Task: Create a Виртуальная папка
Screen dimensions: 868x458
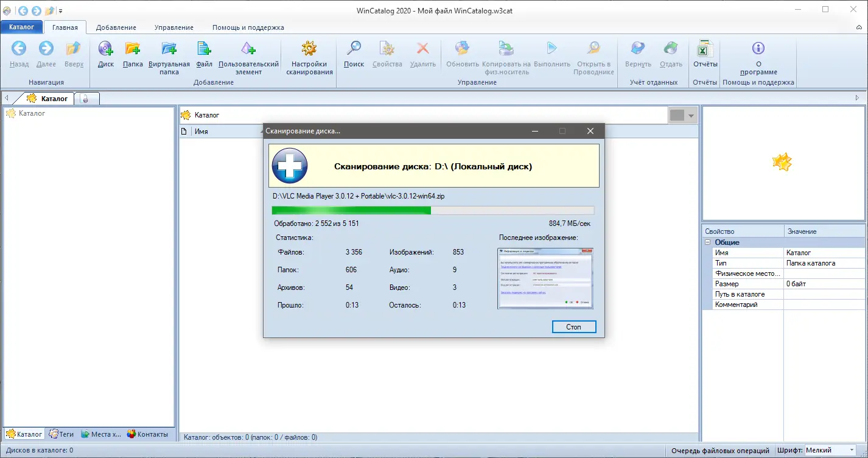Action: point(169,49)
